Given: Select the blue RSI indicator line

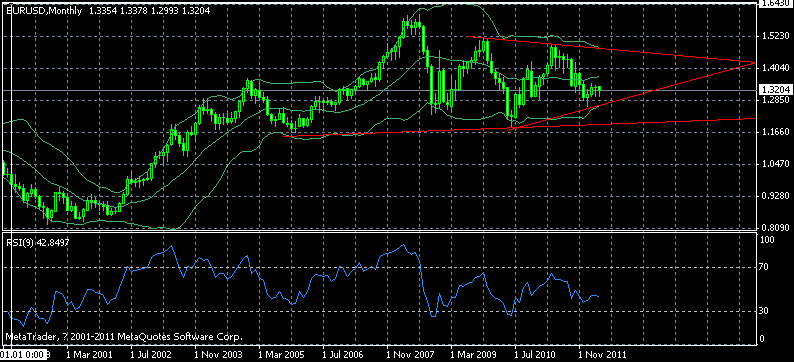Looking at the screenshot, I should click(301, 286).
